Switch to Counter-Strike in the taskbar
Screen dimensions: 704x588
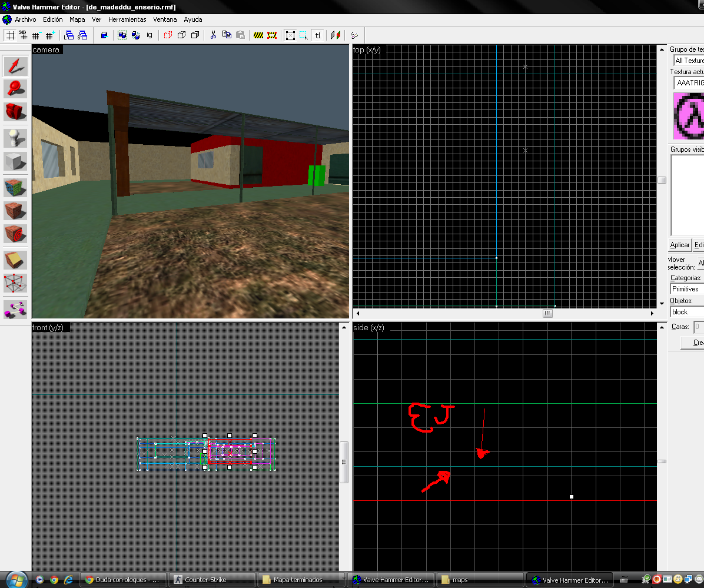pos(212,580)
